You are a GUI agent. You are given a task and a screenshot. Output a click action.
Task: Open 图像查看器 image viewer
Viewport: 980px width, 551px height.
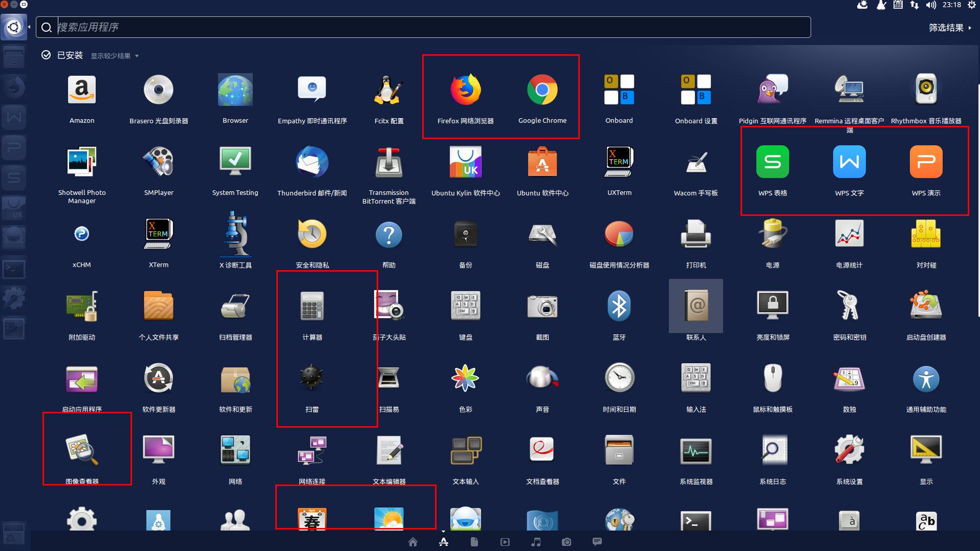tap(82, 451)
